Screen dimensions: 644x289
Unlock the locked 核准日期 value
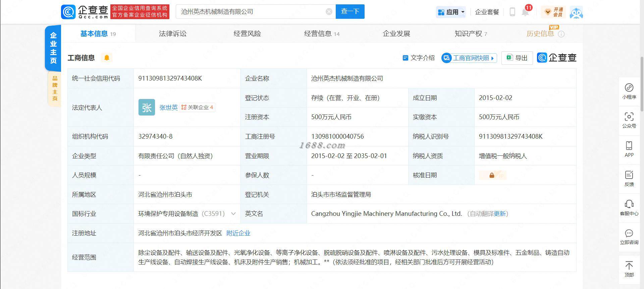(493, 175)
